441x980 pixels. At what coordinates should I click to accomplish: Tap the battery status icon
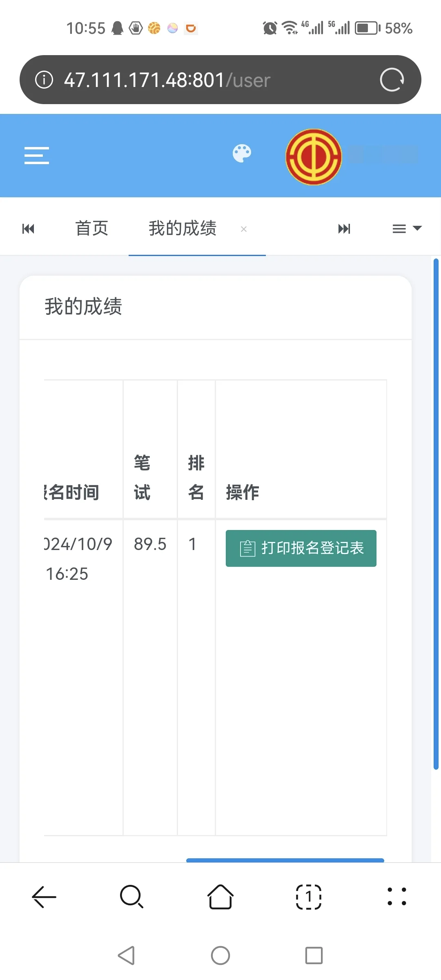[x=367, y=28]
